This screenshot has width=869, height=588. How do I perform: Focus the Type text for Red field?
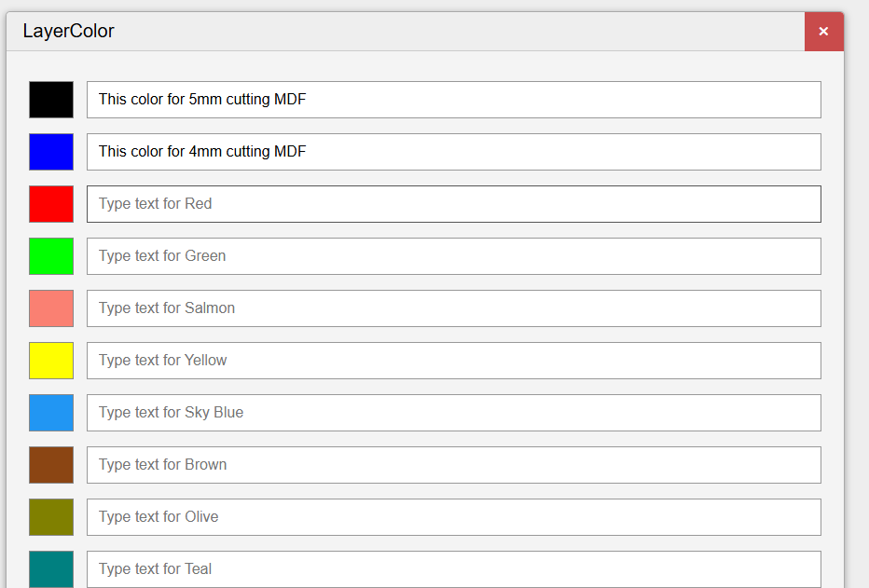click(x=454, y=204)
